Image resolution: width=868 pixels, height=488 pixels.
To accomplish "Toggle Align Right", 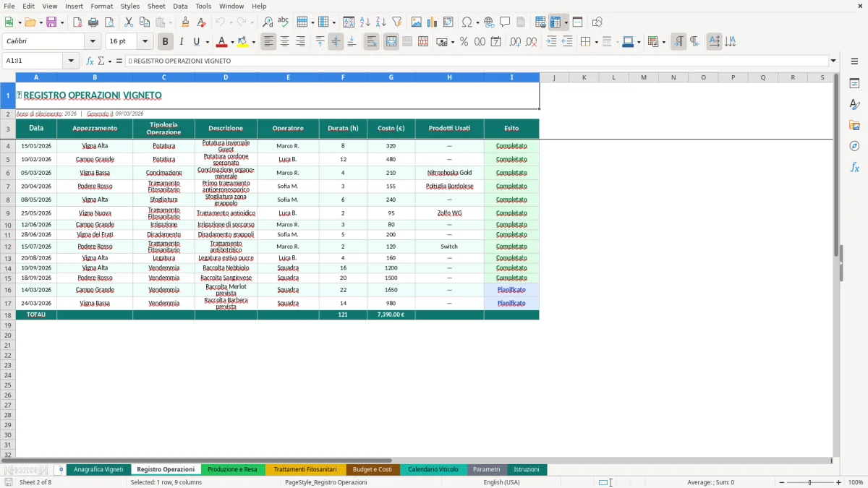I will pyautogui.click(x=301, y=42).
